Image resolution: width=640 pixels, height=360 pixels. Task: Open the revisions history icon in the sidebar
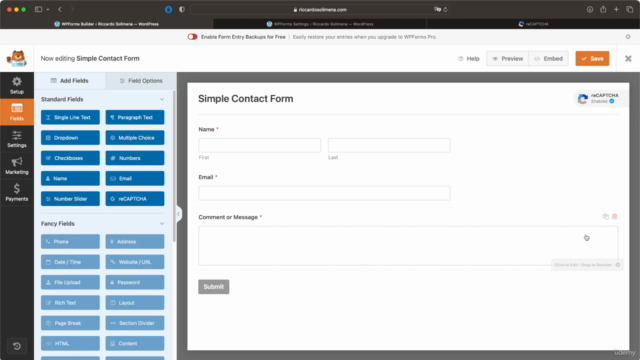(17, 346)
